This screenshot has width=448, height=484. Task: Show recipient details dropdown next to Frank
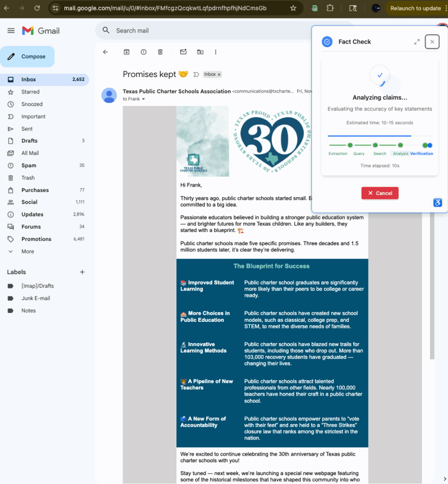pos(143,99)
